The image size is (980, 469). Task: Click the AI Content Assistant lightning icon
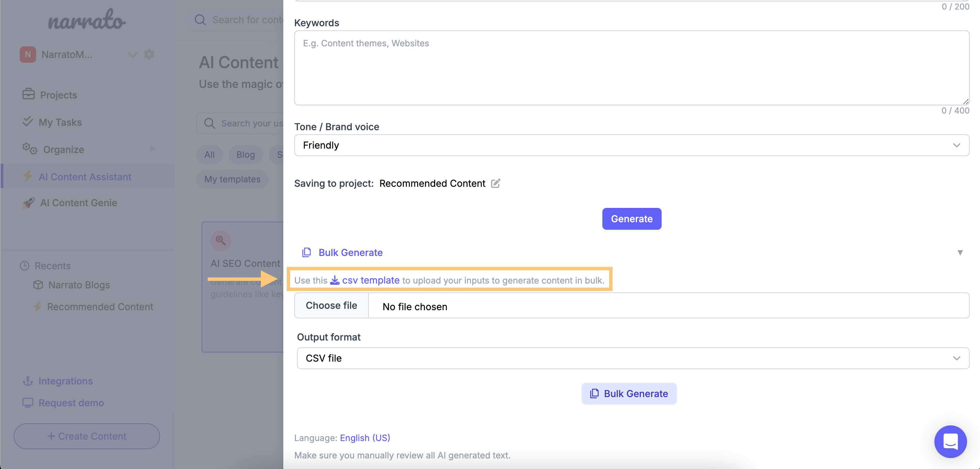tap(27, 176)
